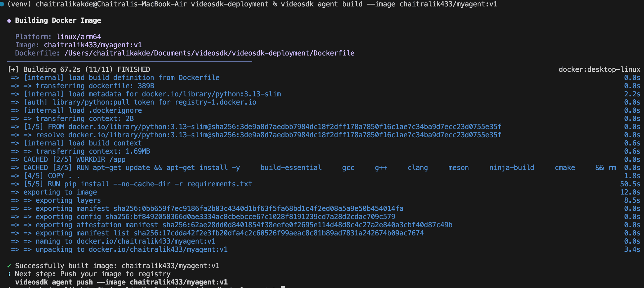Select the platform value 'linux/arm64'

[79, 37]
